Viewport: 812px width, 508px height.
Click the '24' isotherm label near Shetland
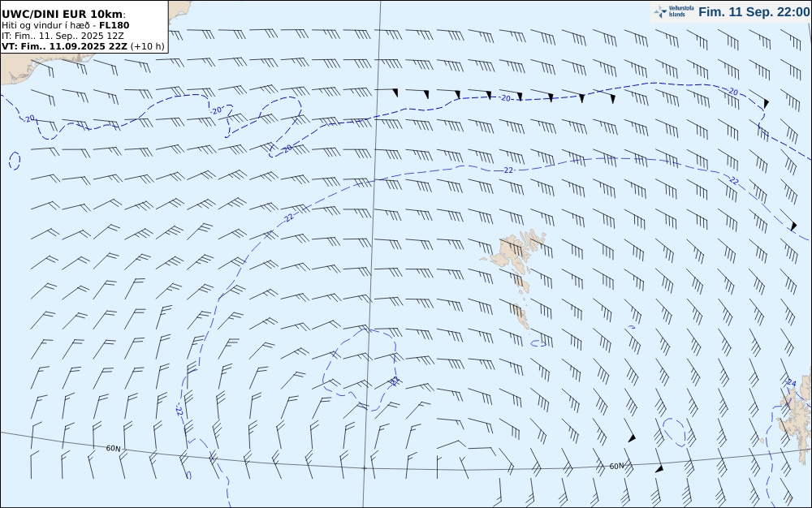click(x=791, y=383)
